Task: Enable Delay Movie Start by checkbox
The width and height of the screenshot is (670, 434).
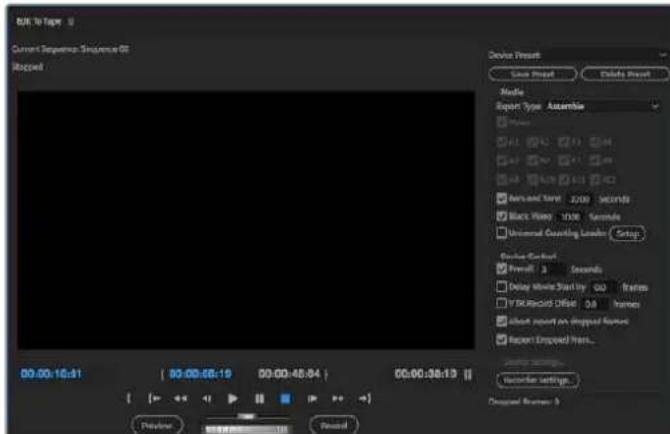Action: coord(502,287)
